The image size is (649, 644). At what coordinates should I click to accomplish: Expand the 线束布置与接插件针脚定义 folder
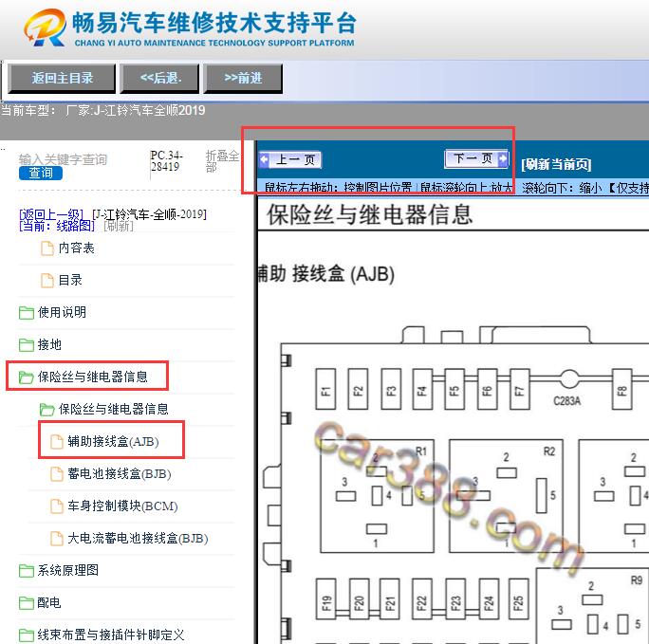(x=111, y=635)
